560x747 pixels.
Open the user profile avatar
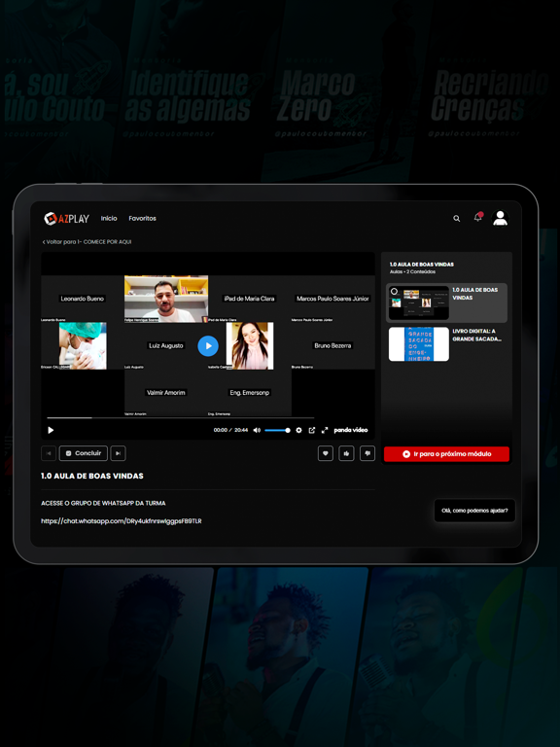(500, 218)
